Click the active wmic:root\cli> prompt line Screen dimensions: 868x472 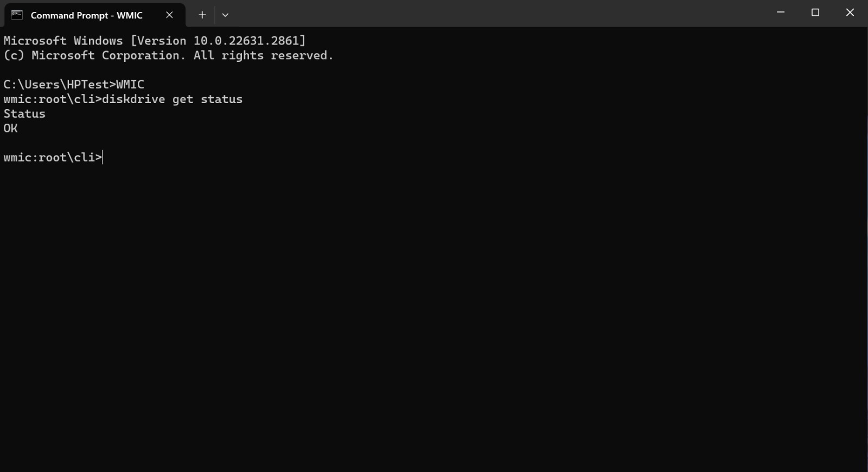(53, 157)
